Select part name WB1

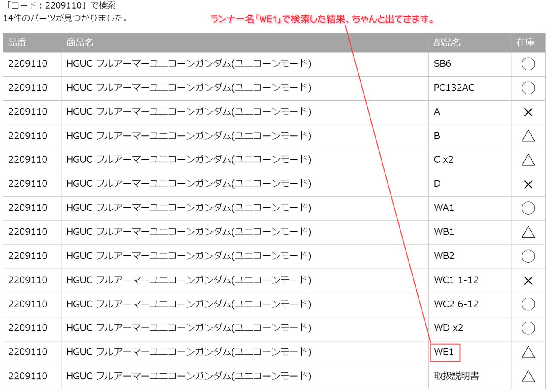[444, 231]
